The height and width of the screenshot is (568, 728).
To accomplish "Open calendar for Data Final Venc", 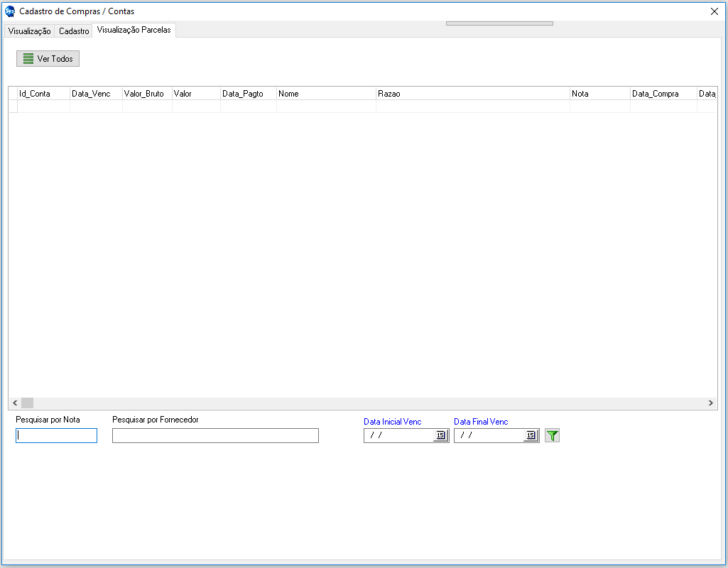I will tap(531, 436).
